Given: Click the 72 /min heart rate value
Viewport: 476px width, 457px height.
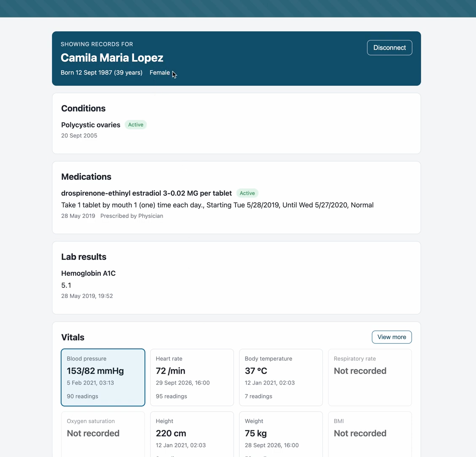Looking at the screenshot, I should click(171, 371).
